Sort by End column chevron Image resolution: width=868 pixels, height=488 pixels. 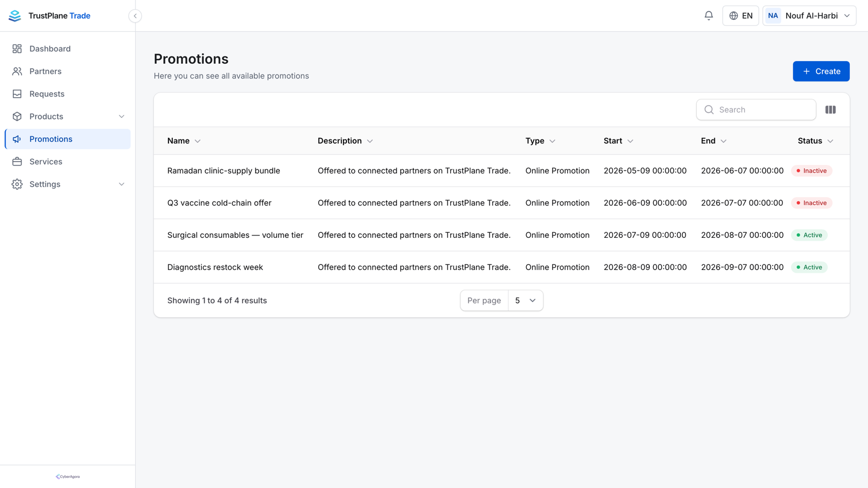pyautogui.click(x=723, y=141)
